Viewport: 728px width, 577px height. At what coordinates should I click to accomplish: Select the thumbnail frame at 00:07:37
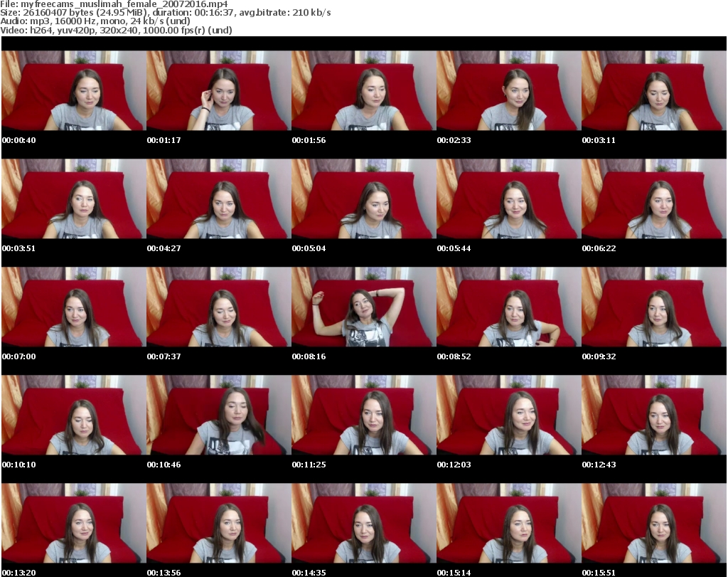pyautogui.click(x=219, y=307)
